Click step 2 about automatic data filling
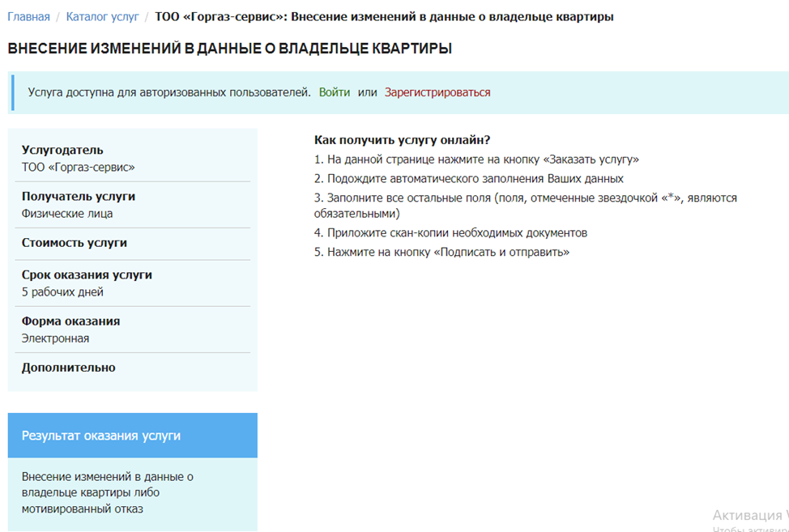Viewport: 789px width, 532px height. pyautogui.click(x=468, y=178)
